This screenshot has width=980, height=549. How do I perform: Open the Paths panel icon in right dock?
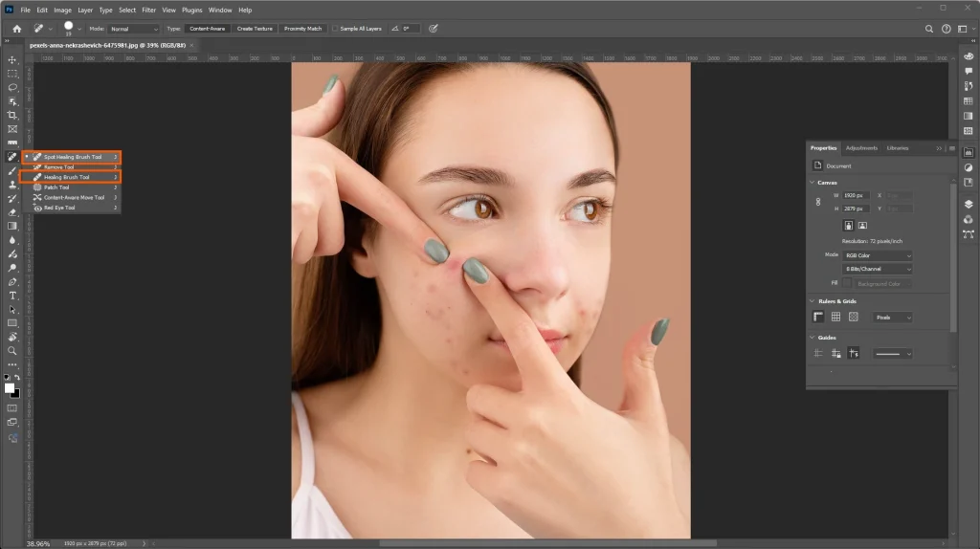[x=969, y=234]
